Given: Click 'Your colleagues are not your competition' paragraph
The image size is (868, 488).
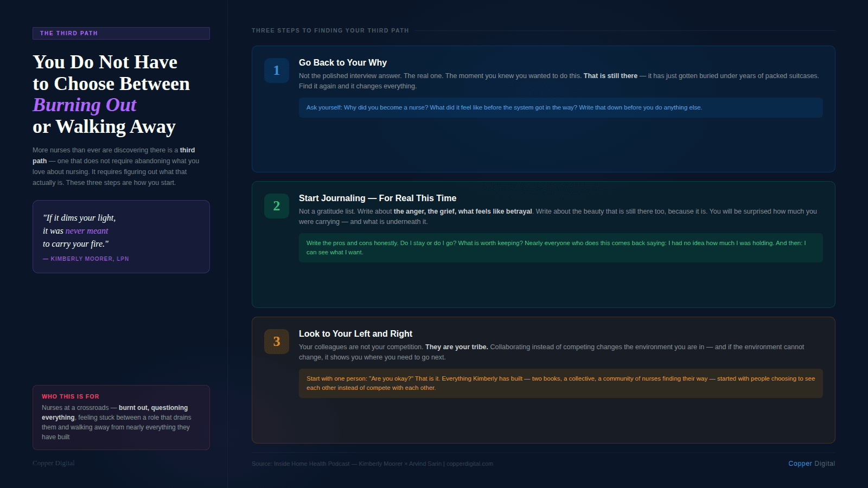Looking at the screenshot, I should (552, 352).
